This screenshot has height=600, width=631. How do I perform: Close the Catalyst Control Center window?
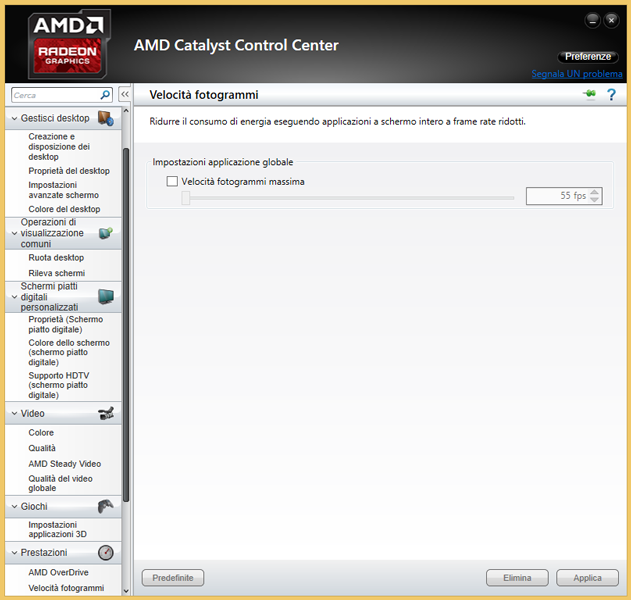pos(611,20)
